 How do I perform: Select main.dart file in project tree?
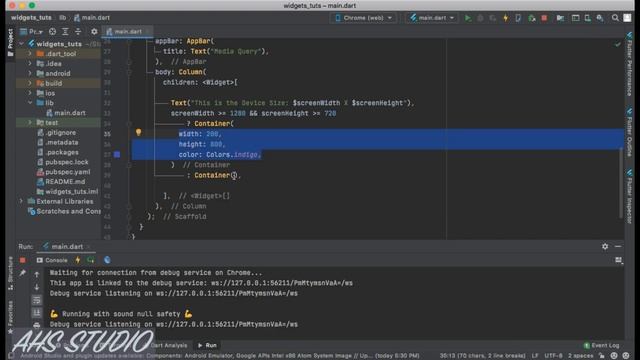coord(66,113)
